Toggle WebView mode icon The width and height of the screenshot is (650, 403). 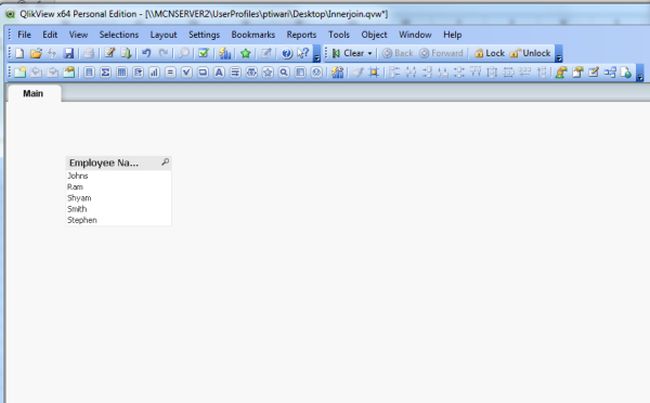point(626,73)
